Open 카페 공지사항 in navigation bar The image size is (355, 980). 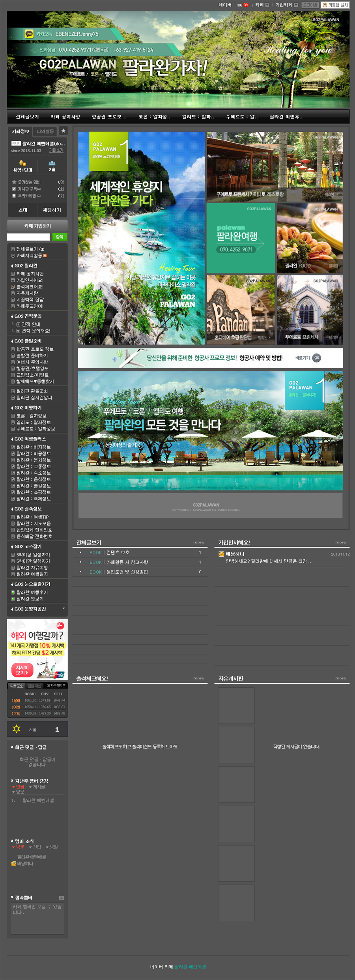[x=65, y=117]
